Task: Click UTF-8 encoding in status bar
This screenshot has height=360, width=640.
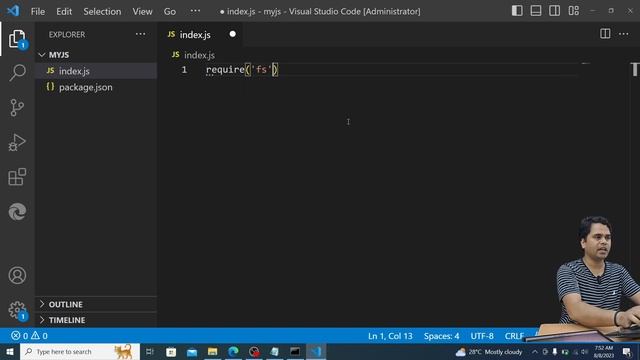Action: (x=482, y=336)
